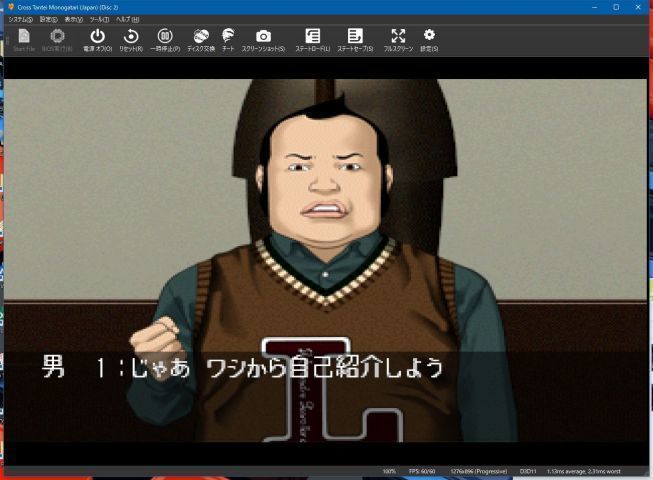Open the システム menu
Viewport: 653px width, 480px height.
tap(20, 20)
